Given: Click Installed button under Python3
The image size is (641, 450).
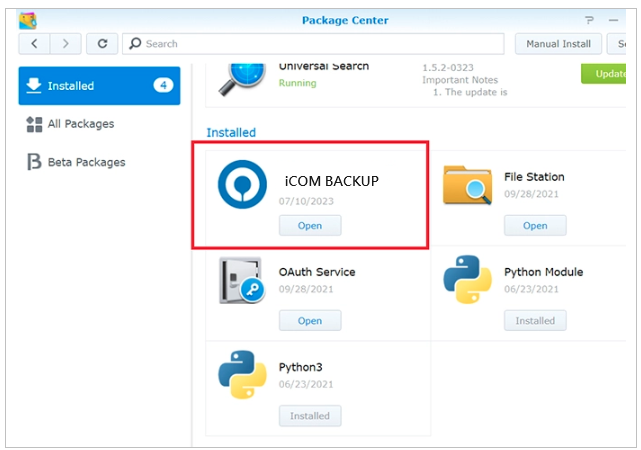Looking at the screenshot, I should pos(310,416).
